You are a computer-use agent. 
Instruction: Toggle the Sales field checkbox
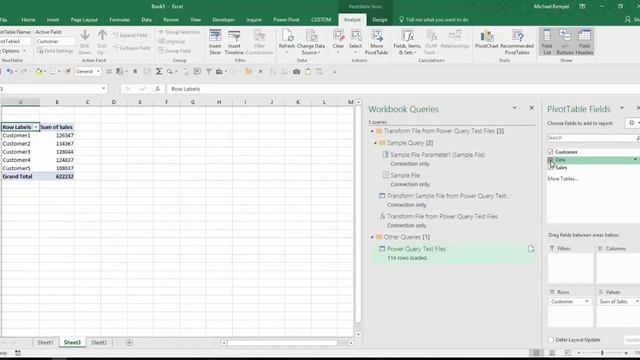[550, 167]
